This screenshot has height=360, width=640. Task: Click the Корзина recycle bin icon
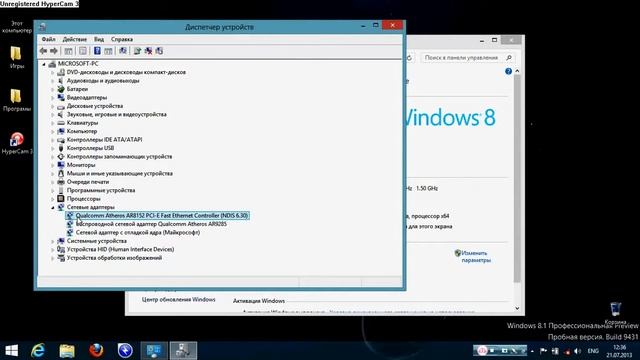(x=616, y=313)
